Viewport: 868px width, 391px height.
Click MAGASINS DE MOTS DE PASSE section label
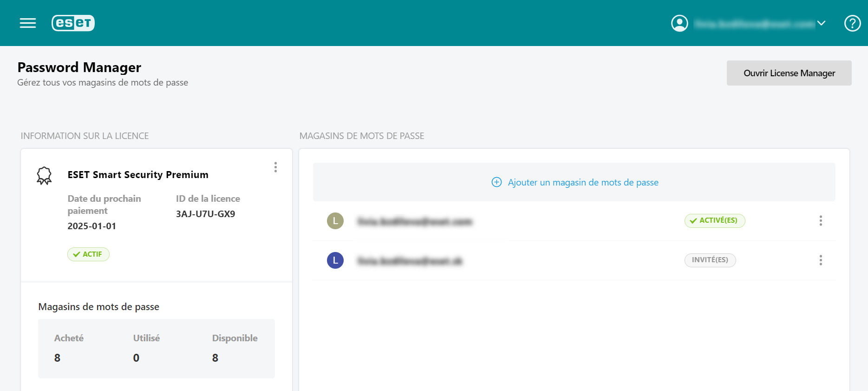[x=362, y=136]
